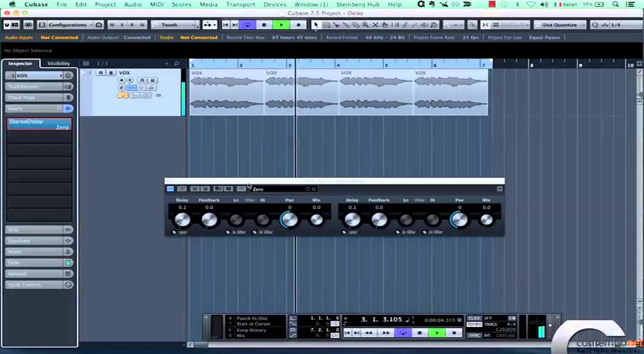The image size is (644, 354).
Task: Open Constrain Delay Compensation button
Action: click(x=28, y=25)
